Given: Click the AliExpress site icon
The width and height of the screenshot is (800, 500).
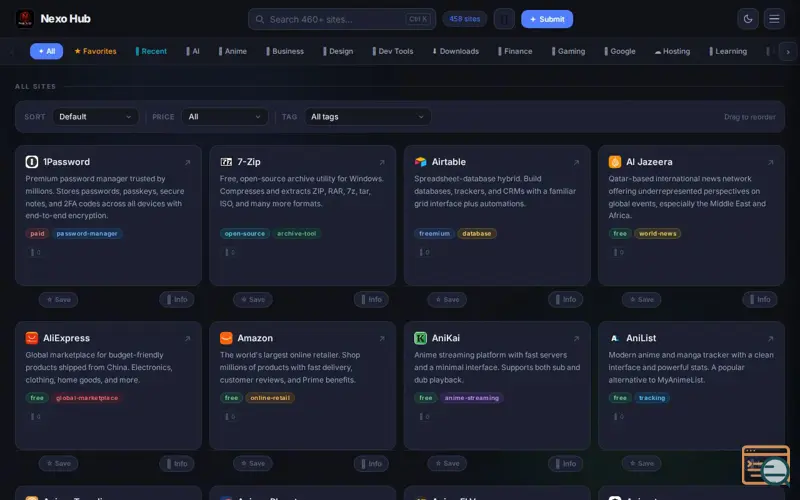Looking at the screenshot, I should click(x=32, y=338).
